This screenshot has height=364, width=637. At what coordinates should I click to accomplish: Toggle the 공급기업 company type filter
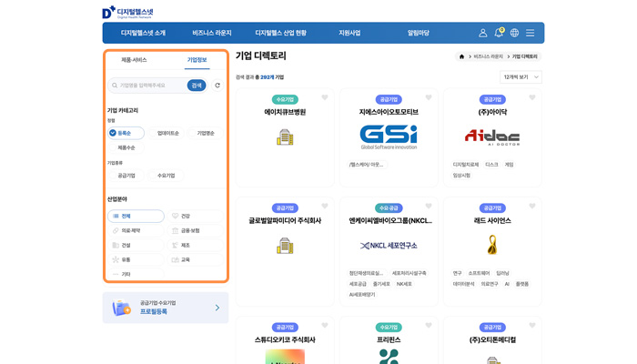[x=126, y=176]
